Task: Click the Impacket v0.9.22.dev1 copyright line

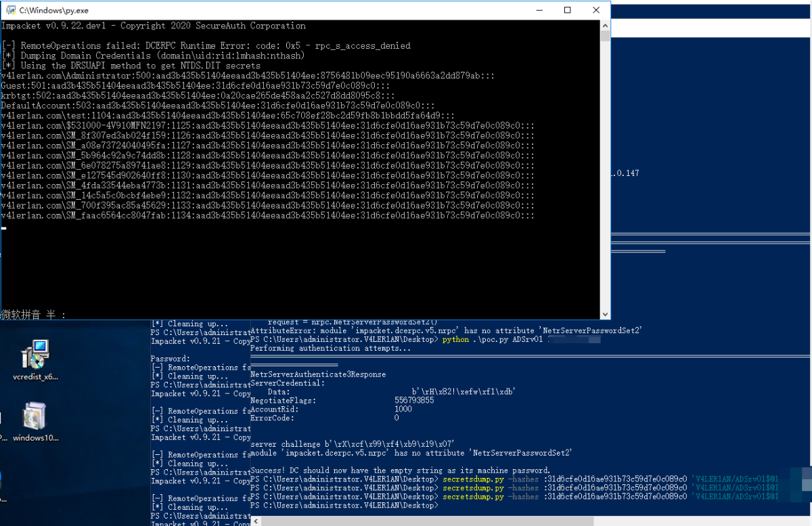Action: (x=154, y=26)
